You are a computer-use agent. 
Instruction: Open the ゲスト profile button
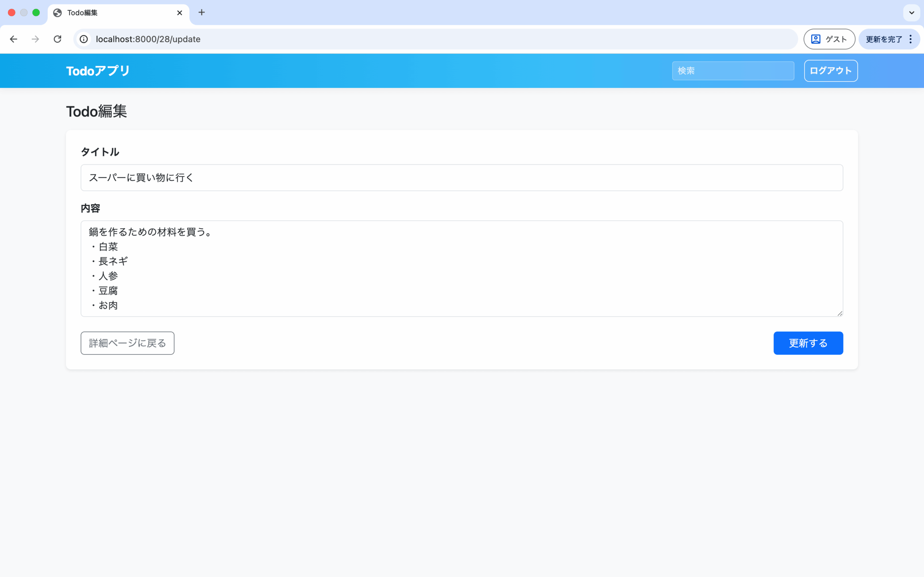pos(829,39)
